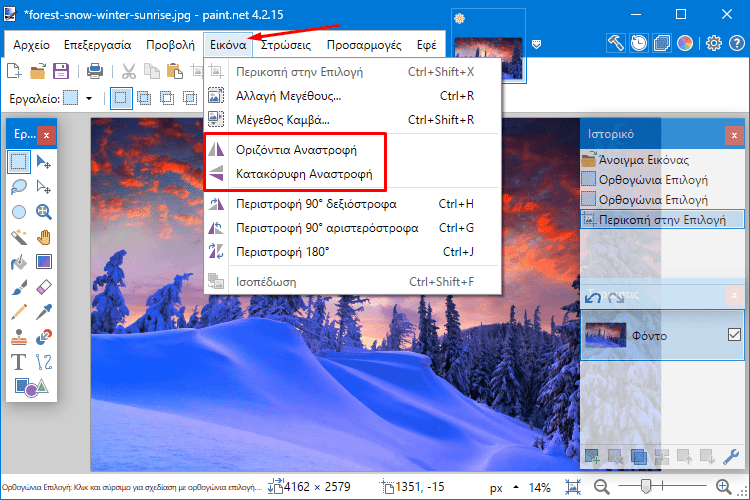Choose Intersect selection mode button
750x500 pixels.
click(x=190, y=98)
